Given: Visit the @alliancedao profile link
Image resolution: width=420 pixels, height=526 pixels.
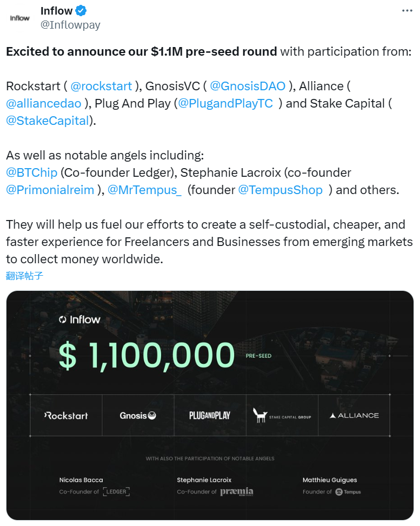Looking at the screenshot, I should (44, 103).
